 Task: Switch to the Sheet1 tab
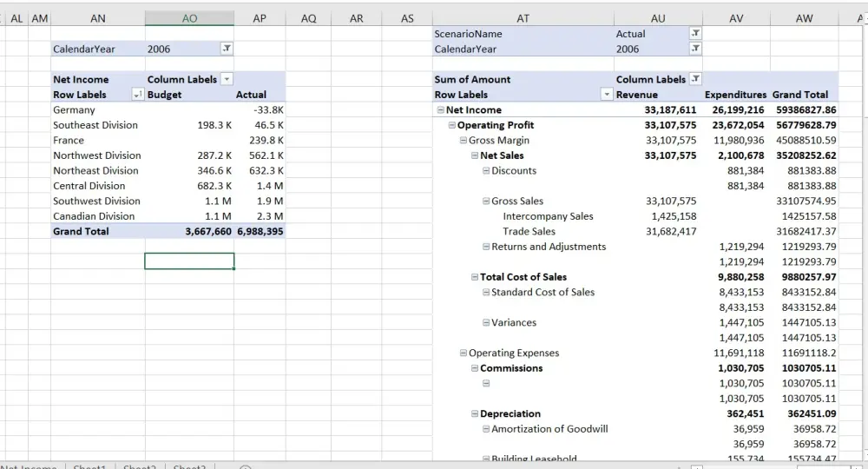coord(89,467)
